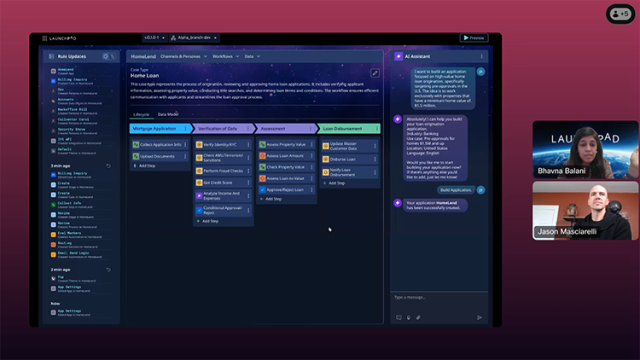640x360 pixels.
Task: Send the message with the arrow icon
Action: tap(479, 317)
